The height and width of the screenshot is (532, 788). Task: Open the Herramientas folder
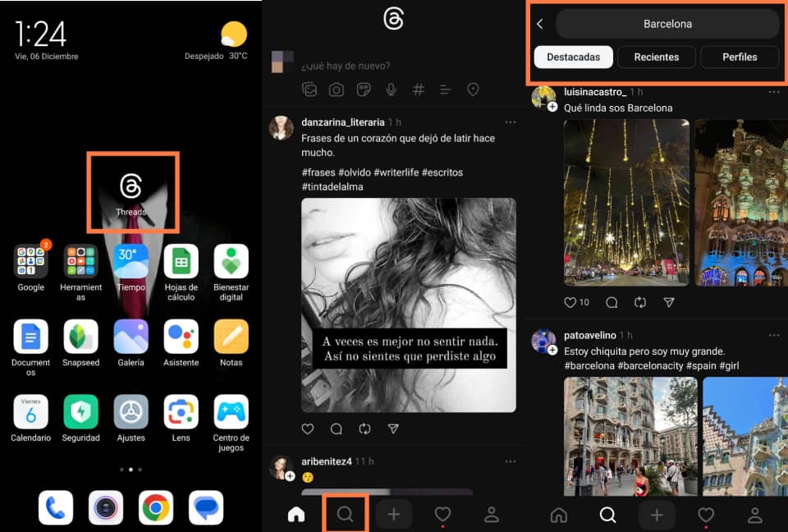pyautogui.click(x=81, y=261)
